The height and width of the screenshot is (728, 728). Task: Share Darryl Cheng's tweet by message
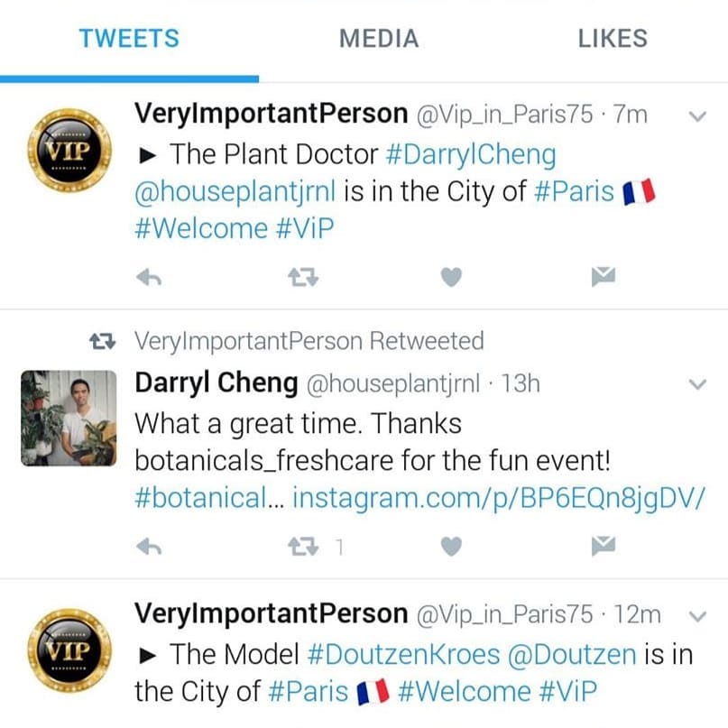(x=604, y=546)
